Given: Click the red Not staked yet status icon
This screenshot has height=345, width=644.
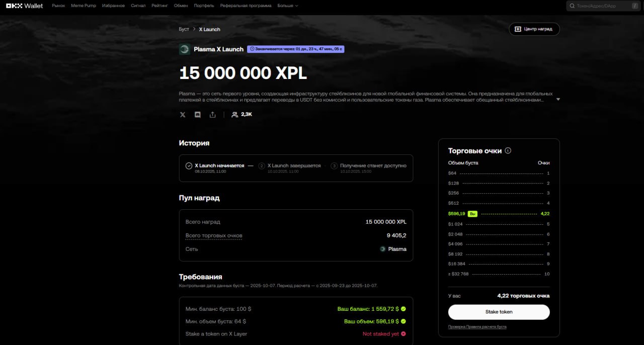Looking at the screenshot, I should pos(404,334).
